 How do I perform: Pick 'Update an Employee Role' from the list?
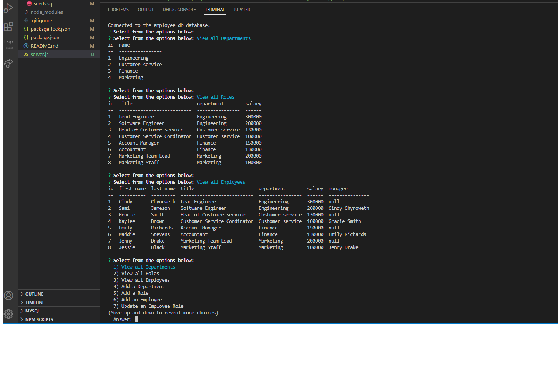click(x=149, y=306)
